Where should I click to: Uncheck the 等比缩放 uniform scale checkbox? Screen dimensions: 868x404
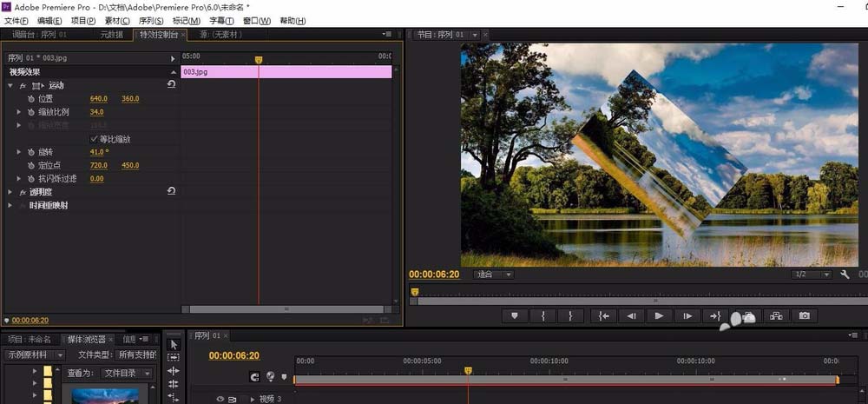coord(95,139)
